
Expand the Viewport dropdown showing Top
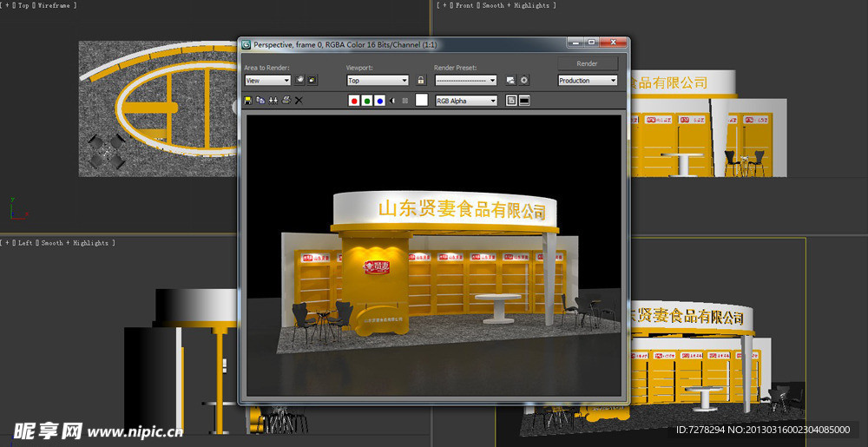pos(377,80)
